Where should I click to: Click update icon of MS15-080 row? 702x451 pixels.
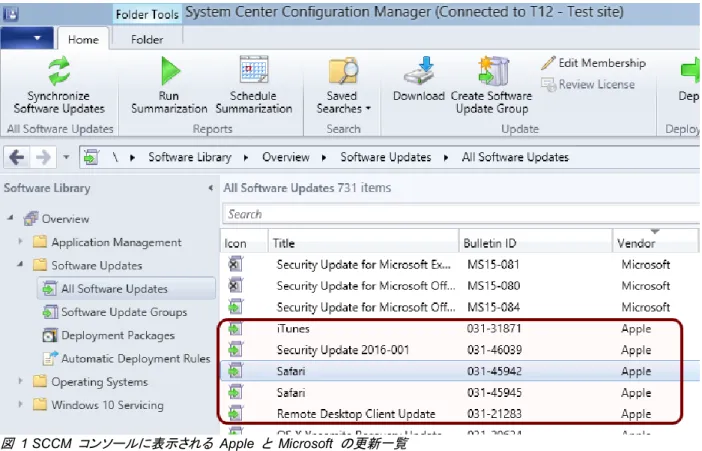235,285
